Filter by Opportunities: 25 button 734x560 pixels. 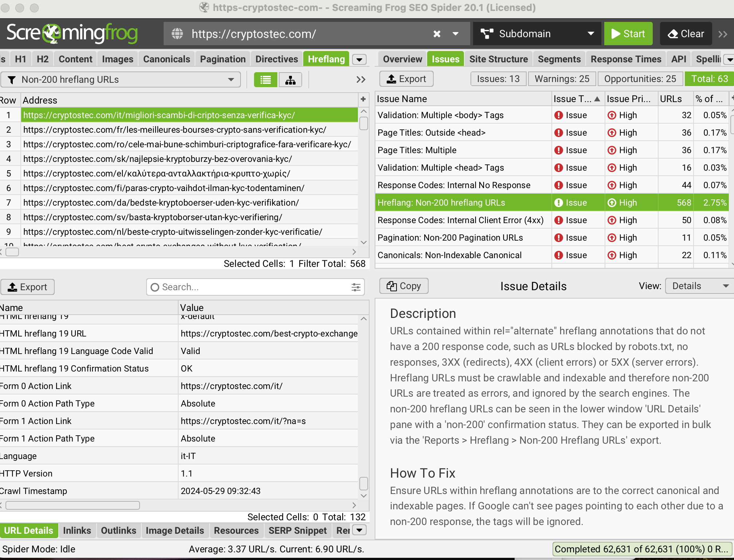640,79
